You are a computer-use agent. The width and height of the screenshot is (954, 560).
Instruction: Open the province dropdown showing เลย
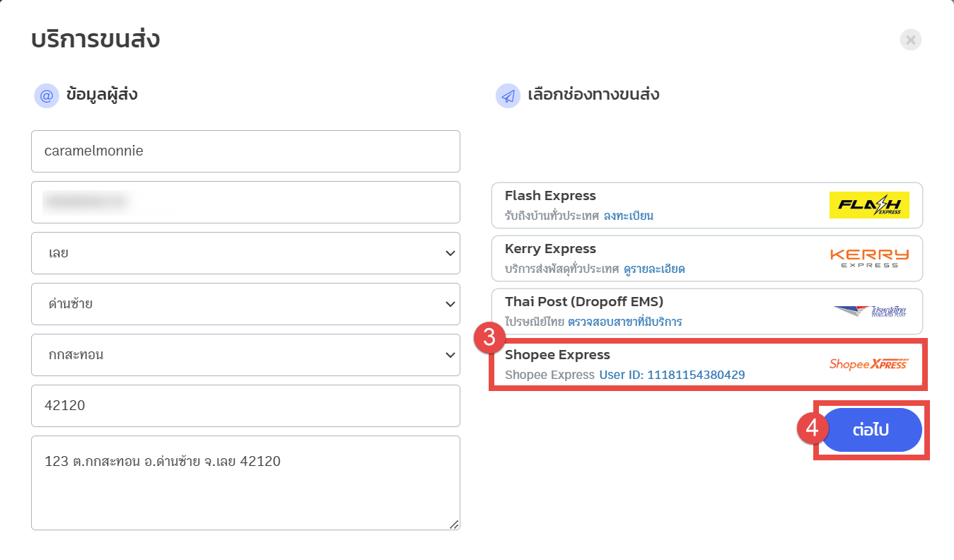(245, 253)
